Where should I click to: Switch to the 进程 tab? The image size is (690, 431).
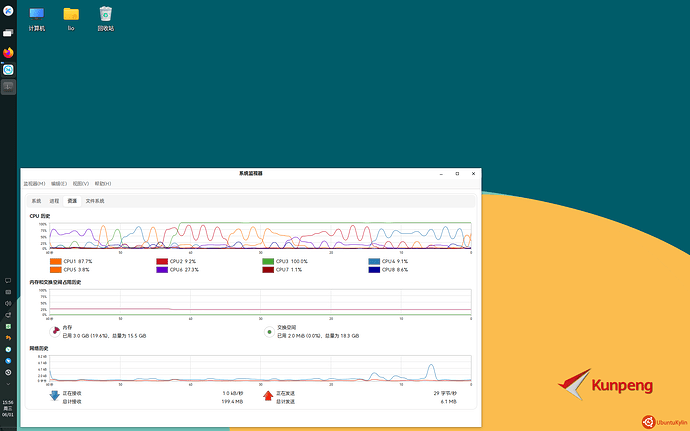(54, 201)
